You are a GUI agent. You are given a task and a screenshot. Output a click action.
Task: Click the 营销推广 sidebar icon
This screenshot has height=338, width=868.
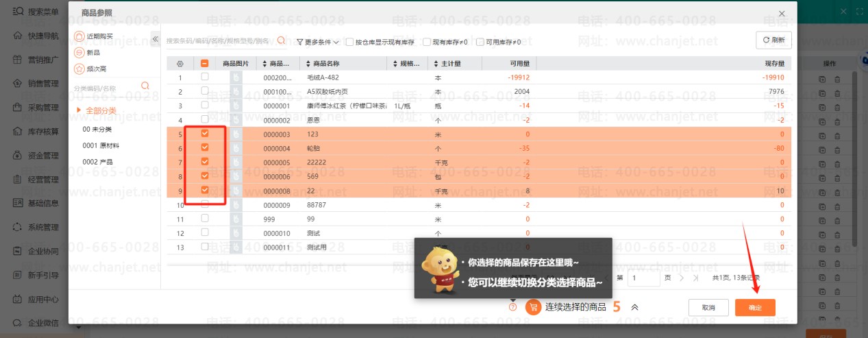(x=18, y=60)
